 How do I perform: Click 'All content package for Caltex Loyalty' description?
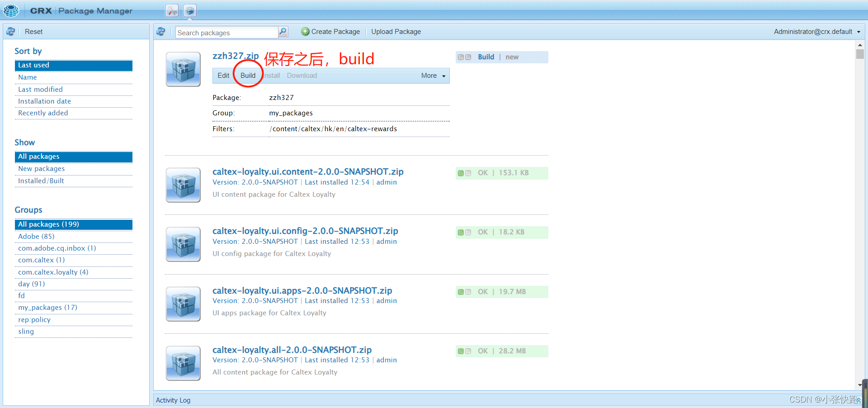click(275, 372)
